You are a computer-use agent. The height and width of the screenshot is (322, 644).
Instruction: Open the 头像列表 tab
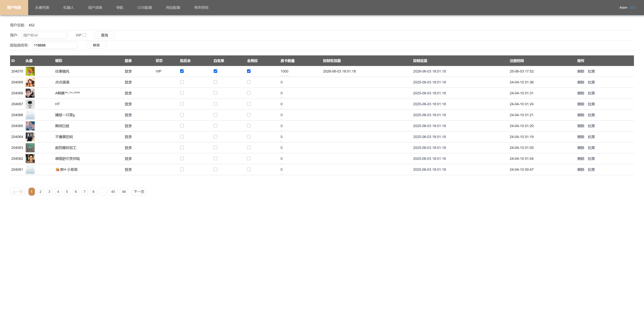tap(42, 8)
